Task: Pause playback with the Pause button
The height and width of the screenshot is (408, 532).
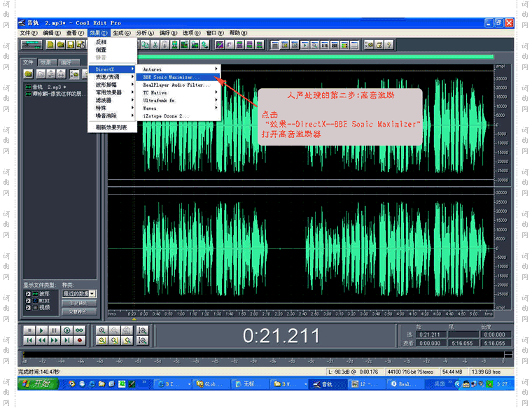Action: pos(54,330)
